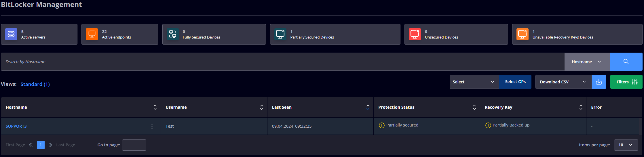This screenshot has height=157, width=644.
Task: Switch to the Standard (1) view
Action: (35, 84)
